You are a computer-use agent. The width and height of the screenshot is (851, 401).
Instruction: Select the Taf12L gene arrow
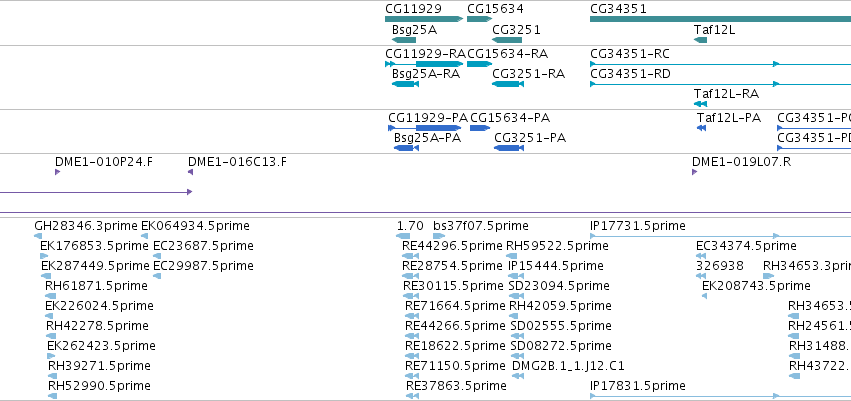click(701, 40)
